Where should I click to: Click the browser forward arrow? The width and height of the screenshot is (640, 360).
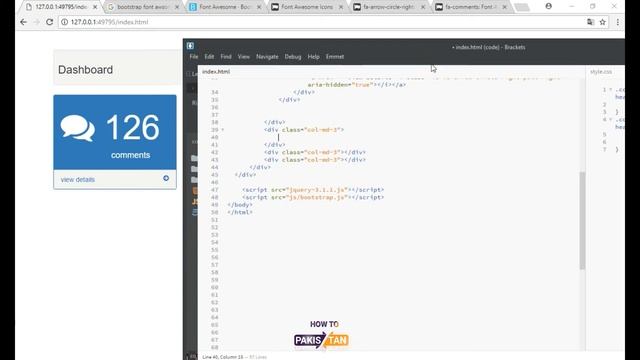pos(36,22)
